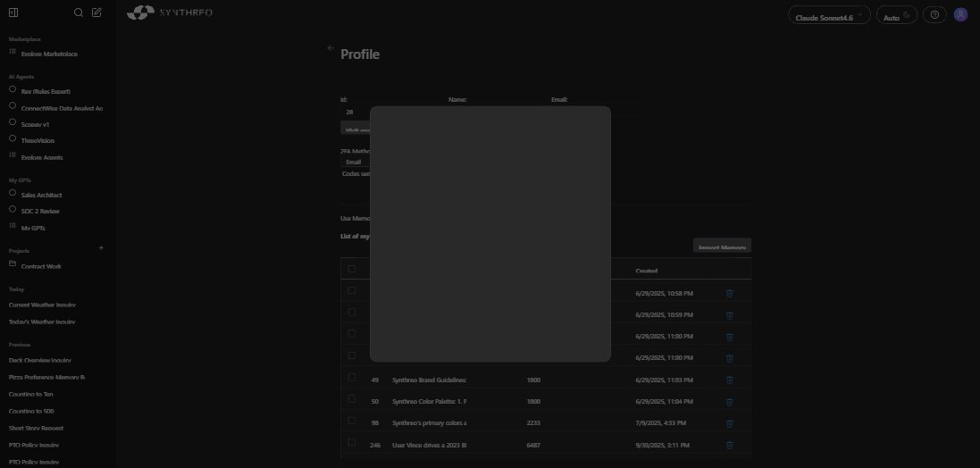Click the 7/9/2025, 4:33 PM date
This screenshot has height=468, width=980.
[660, 423]
